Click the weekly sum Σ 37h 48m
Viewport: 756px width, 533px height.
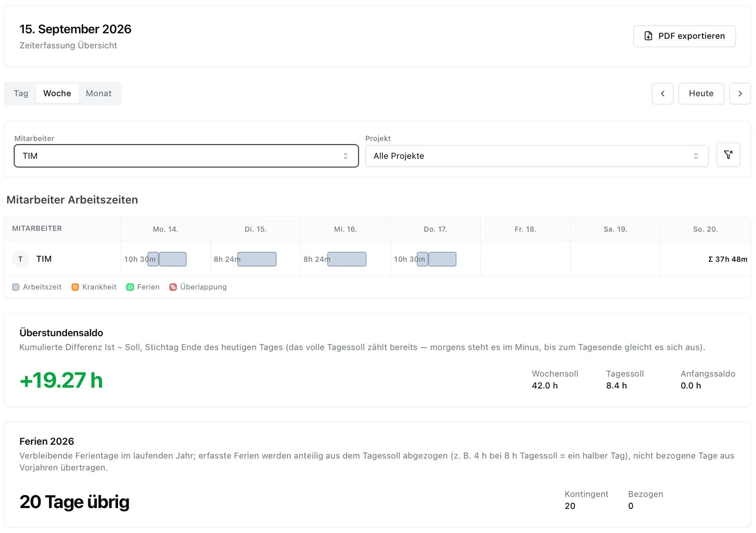[x=728, y=259]
